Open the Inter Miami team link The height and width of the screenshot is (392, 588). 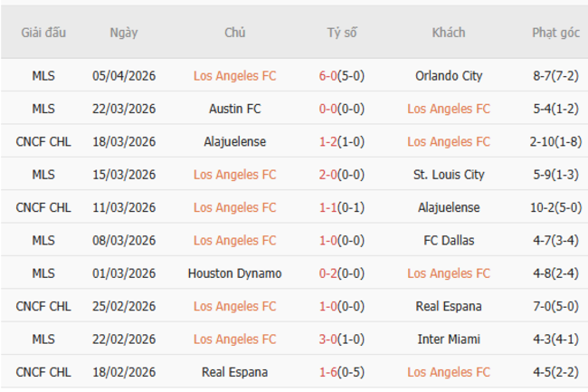[x=449, y=339]
